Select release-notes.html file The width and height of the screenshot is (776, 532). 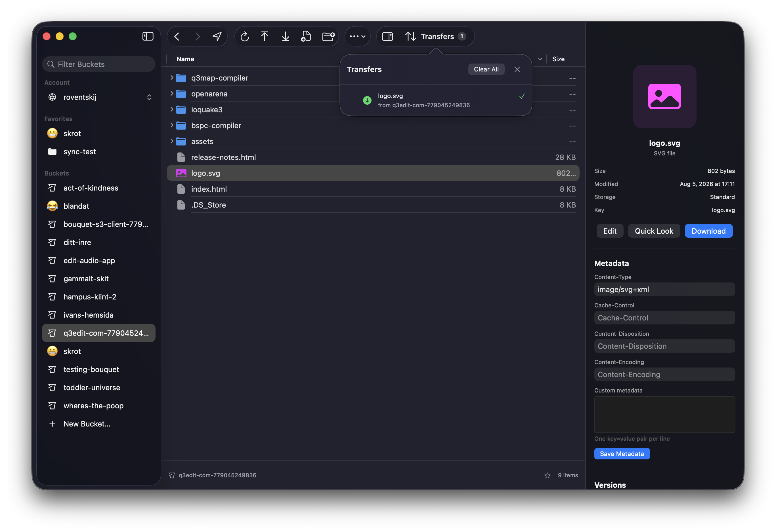point(373,157)
